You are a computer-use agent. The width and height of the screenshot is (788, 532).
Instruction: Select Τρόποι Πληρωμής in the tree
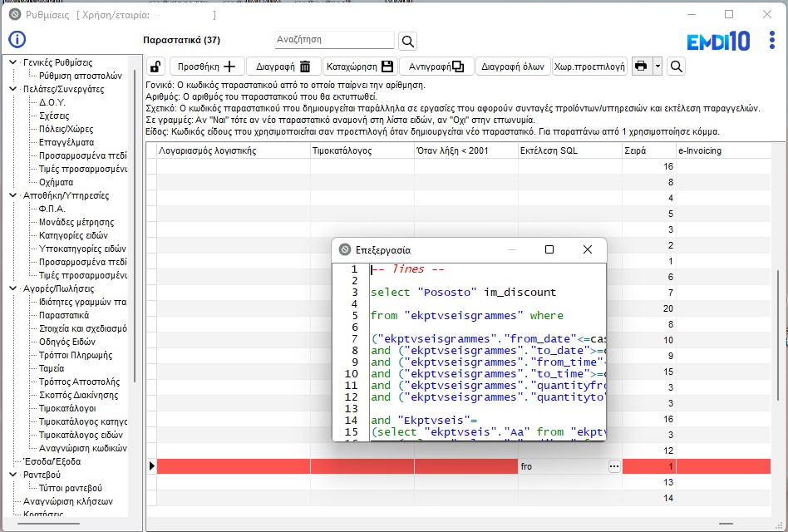pos(76,355)
